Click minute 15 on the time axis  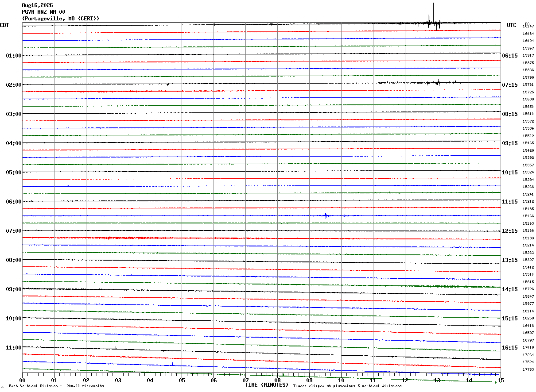(x=501, y=380)
